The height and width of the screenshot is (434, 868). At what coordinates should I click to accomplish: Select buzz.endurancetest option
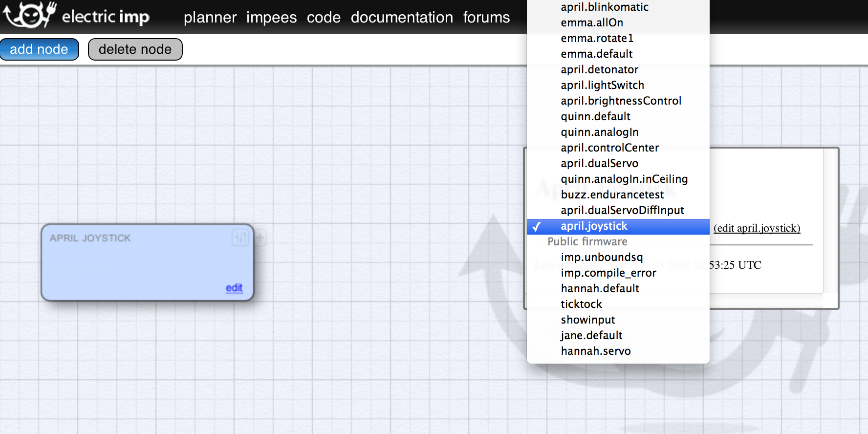pyautogui.click(x=618, y=195)
